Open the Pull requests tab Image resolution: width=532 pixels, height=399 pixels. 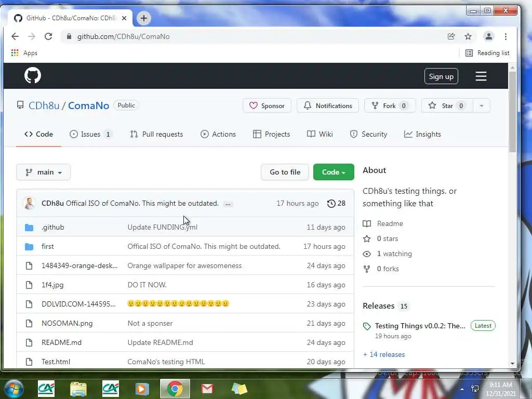click(156, 134)
